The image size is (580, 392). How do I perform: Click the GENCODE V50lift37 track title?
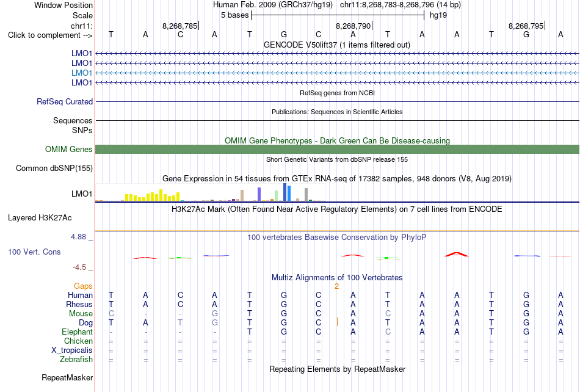coord(337,45)
